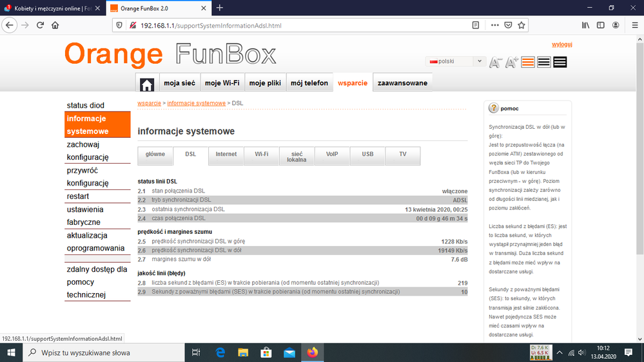The height and width of the screenshot is (362, 644).
Task: Reload the page in Firefox
Action: click(40, 25)
